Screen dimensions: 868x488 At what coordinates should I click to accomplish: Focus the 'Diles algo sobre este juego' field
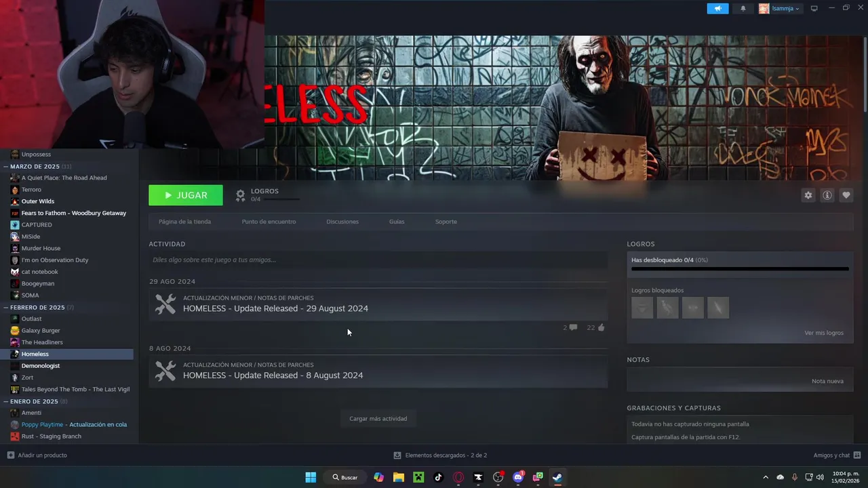pos(378,260)
